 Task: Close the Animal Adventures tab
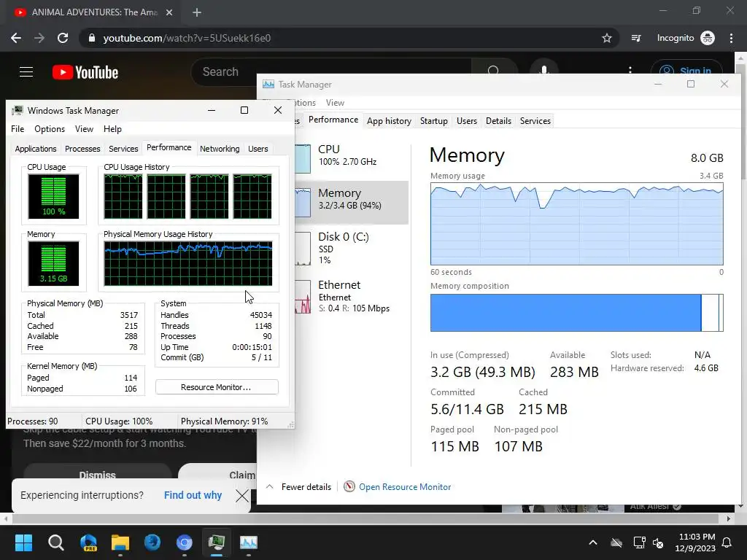(x=169, y=12)
